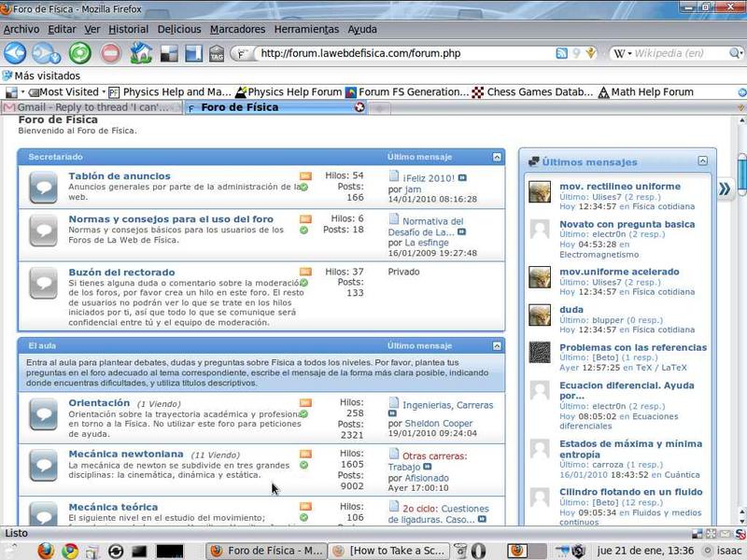747x560 pixels.
Task: Launch Google Chrome from the bottom panel
Action: tap(69, 551)
